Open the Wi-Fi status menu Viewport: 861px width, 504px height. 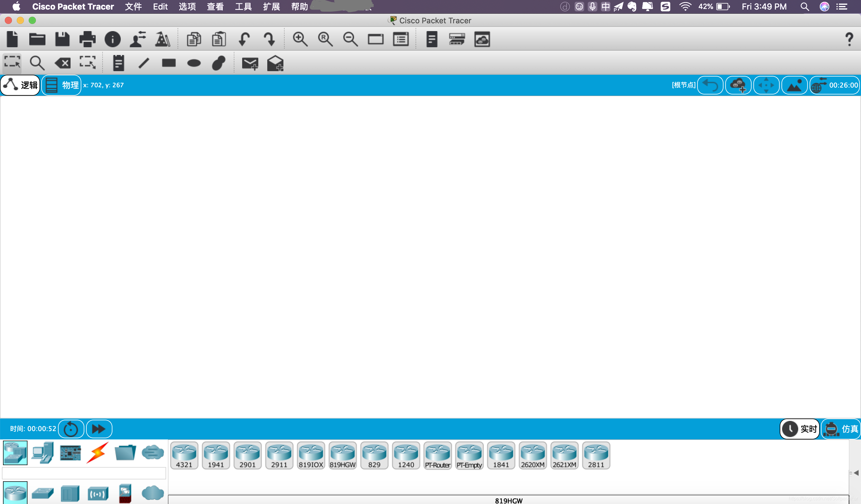[x=685, y=7]
